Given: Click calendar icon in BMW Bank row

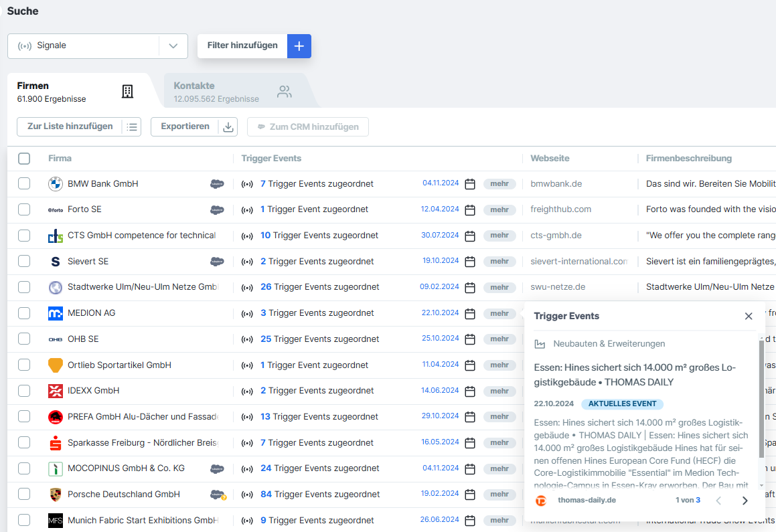Looking at the screenshot, I should click(470, 184).
